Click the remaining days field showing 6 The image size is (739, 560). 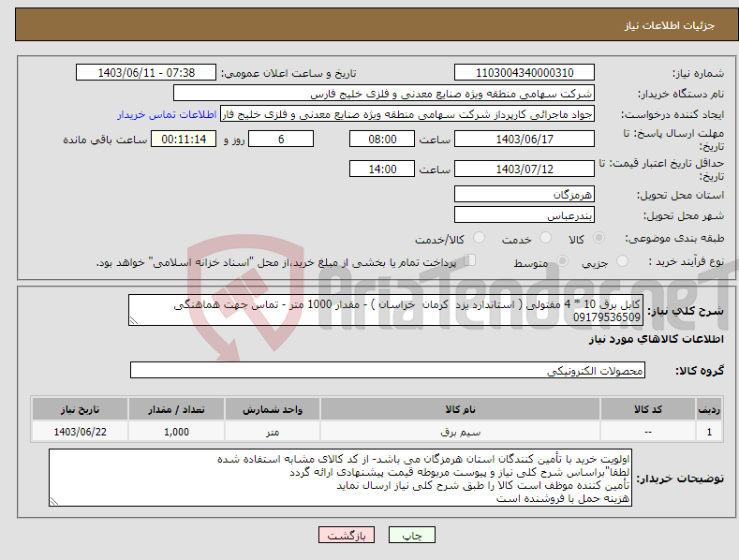coord(281,139)
